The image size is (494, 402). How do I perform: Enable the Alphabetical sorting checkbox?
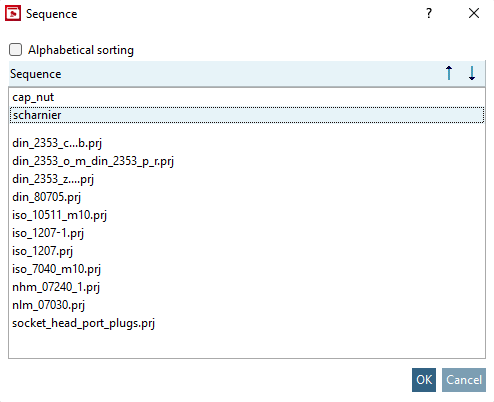(15, 50)
